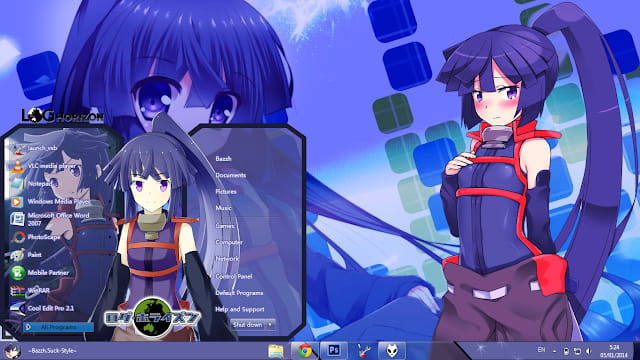Open Microsoft Office Word 2007

(51, 219)
